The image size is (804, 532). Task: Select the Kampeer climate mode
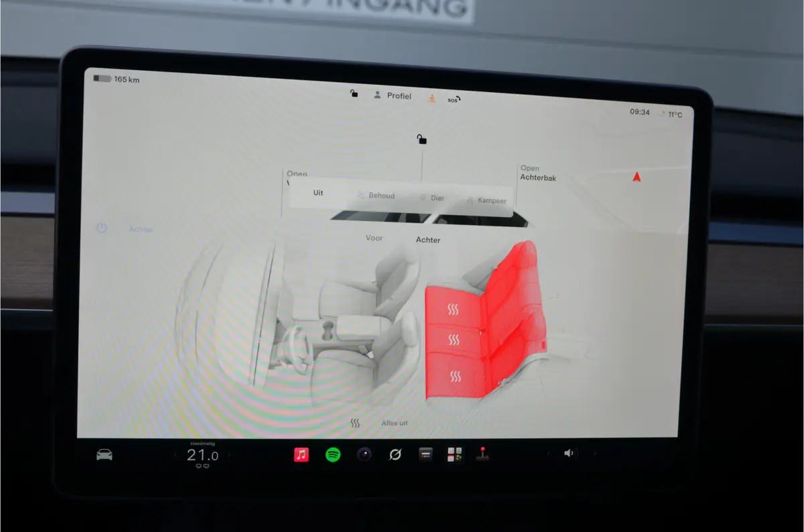click(487, 200)
